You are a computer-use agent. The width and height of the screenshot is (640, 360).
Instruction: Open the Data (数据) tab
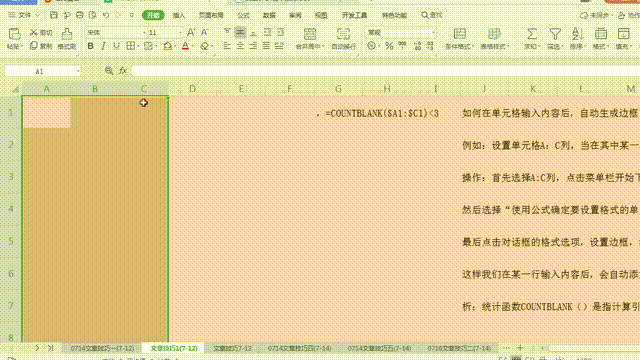point(269,15)
